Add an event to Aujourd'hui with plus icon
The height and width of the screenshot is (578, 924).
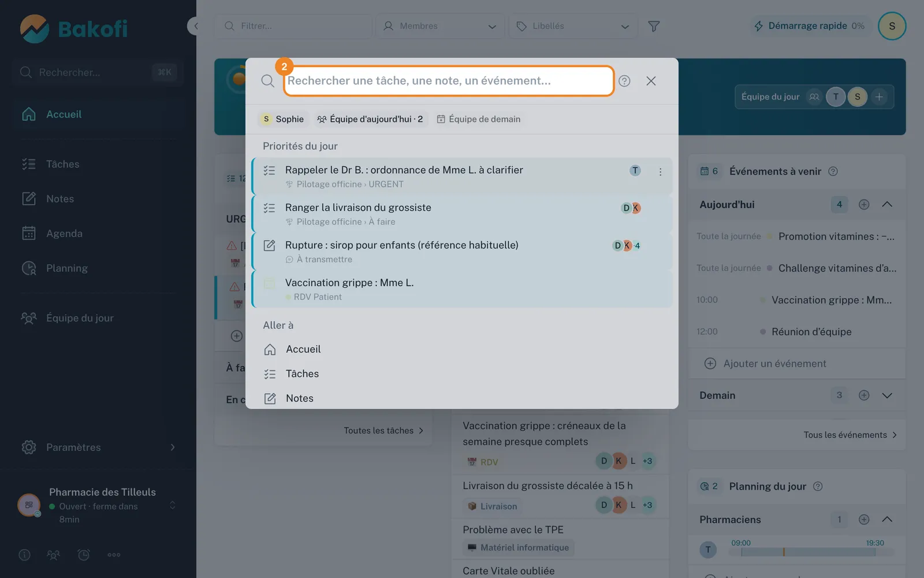click(x=864, y=205)
